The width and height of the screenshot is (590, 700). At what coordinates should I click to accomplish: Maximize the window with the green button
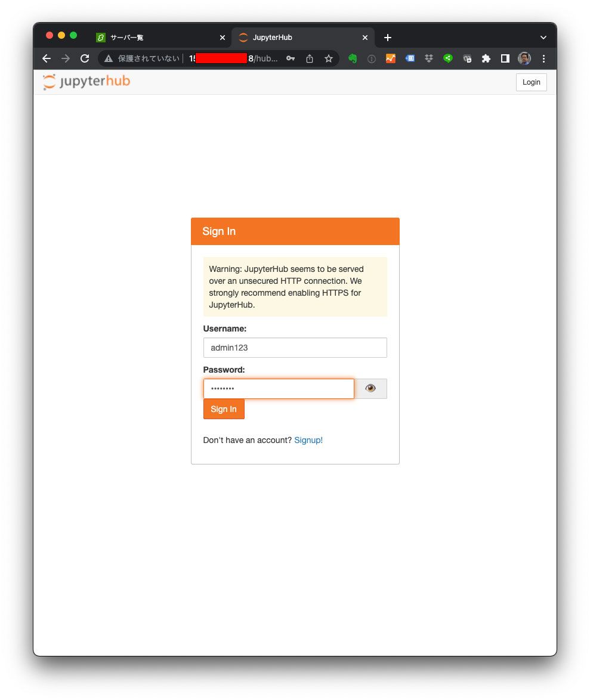click(74, 35)
